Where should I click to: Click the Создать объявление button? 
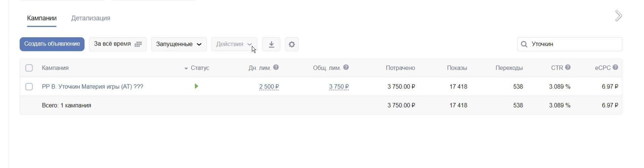click(x=52, y=44)
